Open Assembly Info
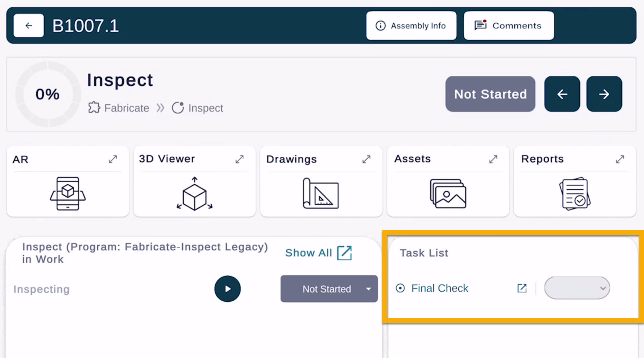 411,25
